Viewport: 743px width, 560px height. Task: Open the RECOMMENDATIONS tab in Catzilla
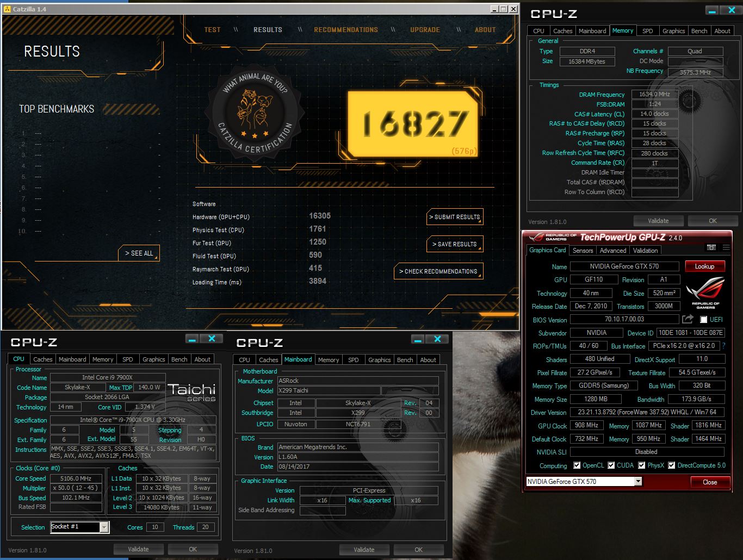click(x=346, y=30)
